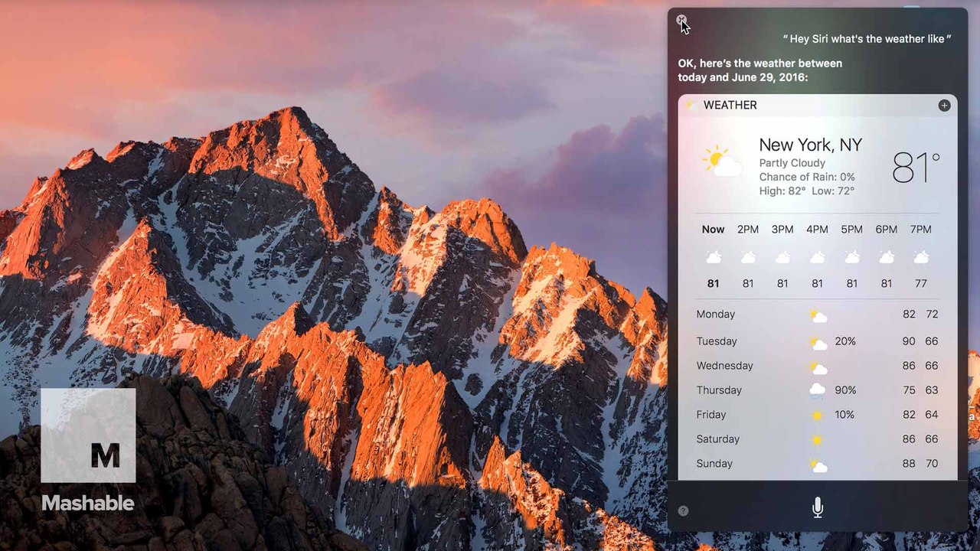The width and height of the screenshot is (980, 551).
Task: Click the Wednesday forecast row label
Action: tap(724, 366)
